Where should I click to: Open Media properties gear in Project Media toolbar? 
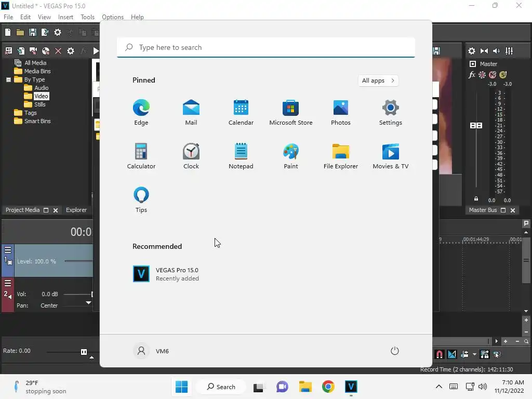pos(71,51)
